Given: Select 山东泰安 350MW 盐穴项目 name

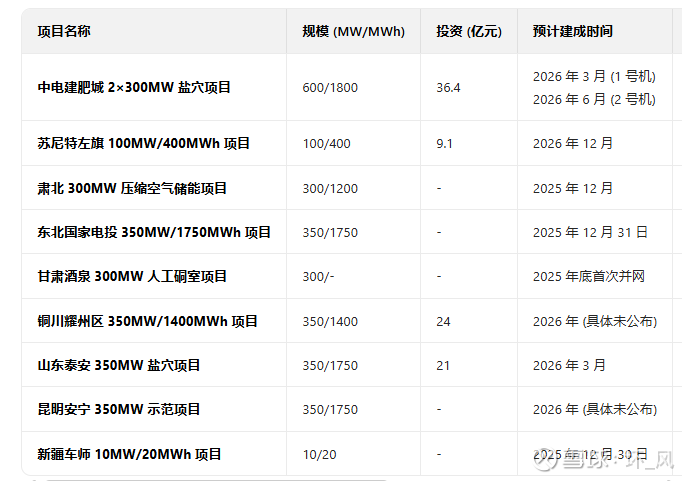Looking at the screenshot, I should click(x=118, y=365).
